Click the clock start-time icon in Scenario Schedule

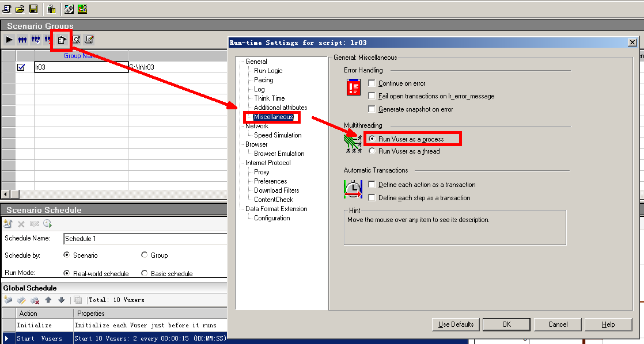pyautogui.click(x=48, y=223)
